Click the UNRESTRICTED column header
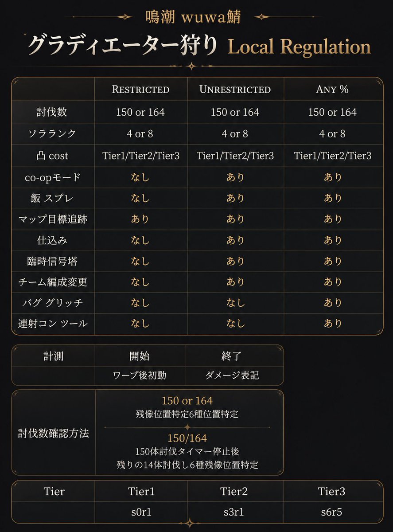The height and width of the screenshot is (532, 393). pos(235,90)
